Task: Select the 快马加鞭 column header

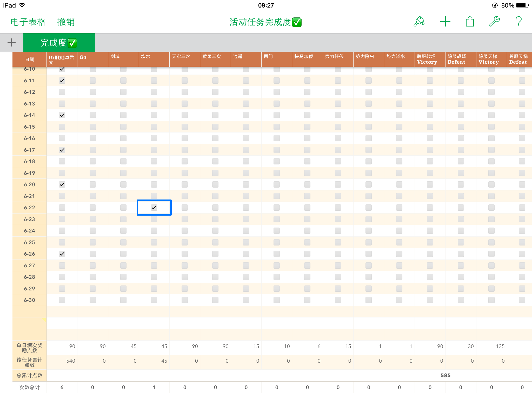Action: point(307,59)
